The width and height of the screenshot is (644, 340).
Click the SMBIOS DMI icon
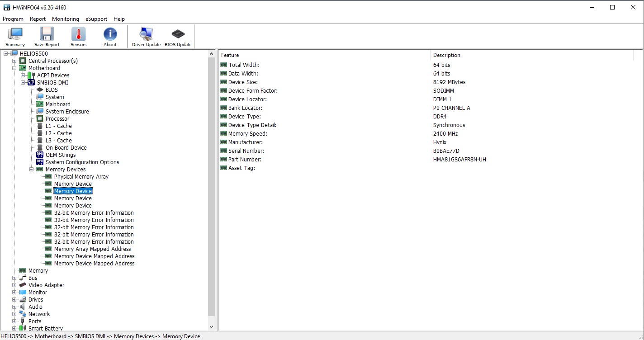pyautogui.click(x=31, y=83)
